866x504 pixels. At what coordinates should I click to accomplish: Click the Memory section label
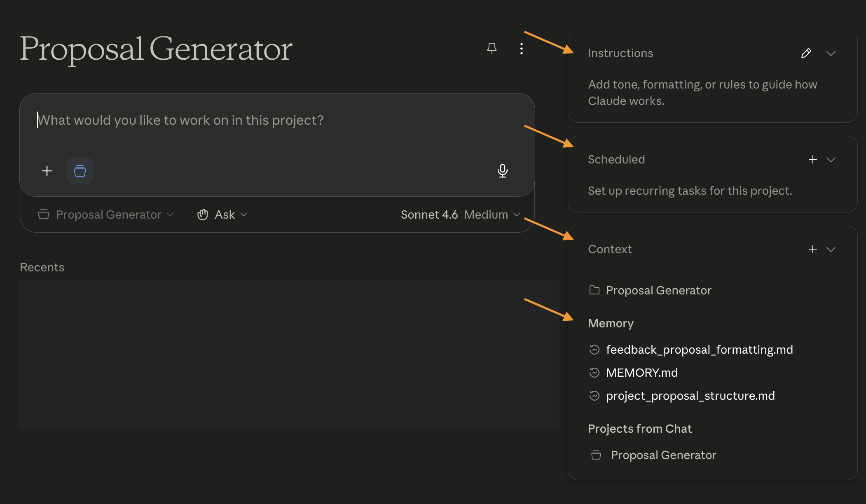coord(611,323)
